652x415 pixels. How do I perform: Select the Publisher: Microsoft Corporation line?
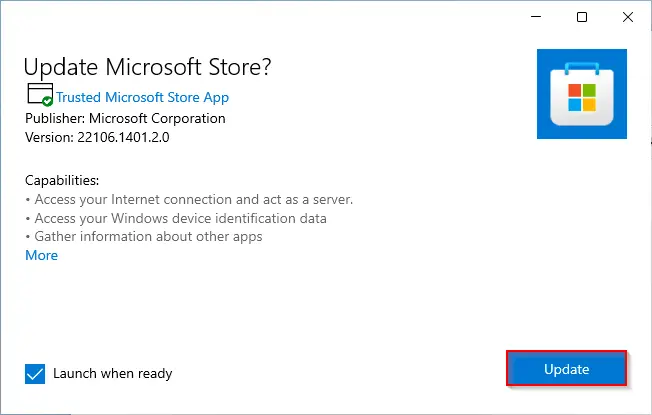125,119
